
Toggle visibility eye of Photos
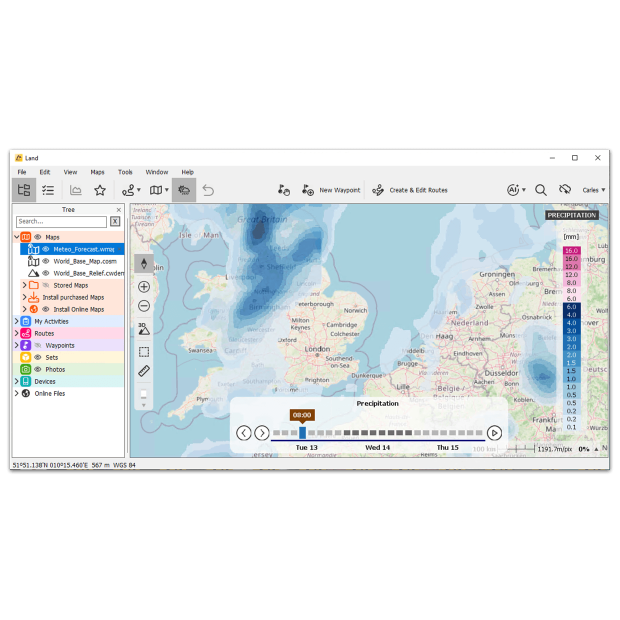38,369
